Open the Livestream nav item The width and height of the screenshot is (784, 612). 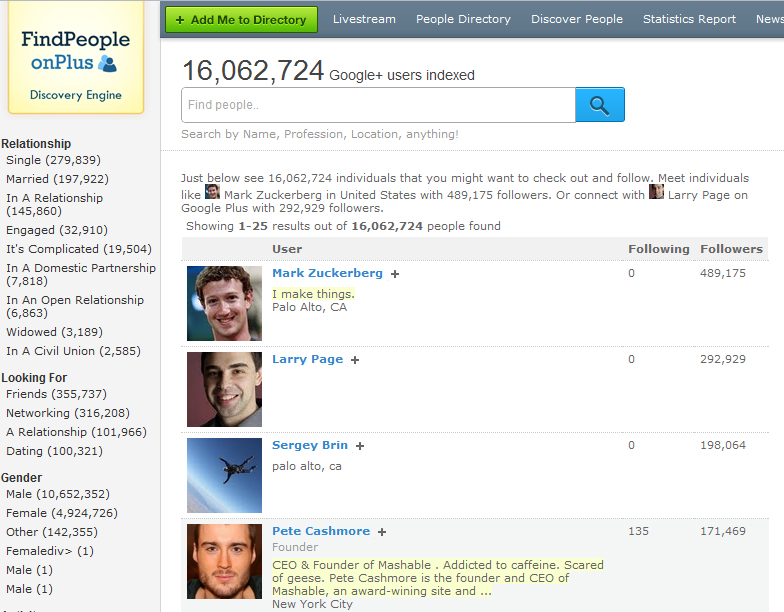(x=364, y=19)
